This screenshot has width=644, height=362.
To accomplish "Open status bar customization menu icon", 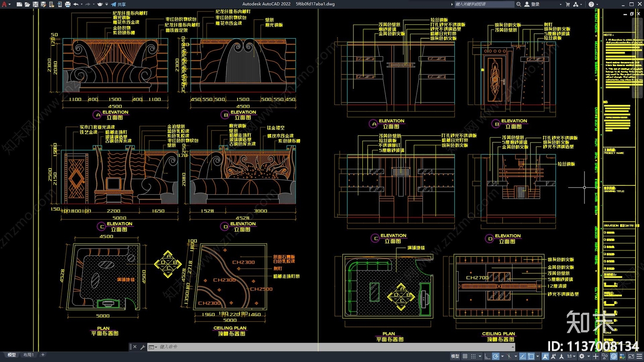I will 639,356.
